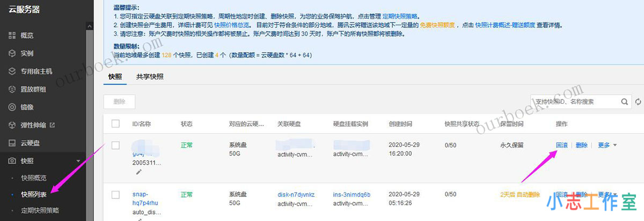Click 删除 link for the first snapshot
This screenshot has height=221, width=644.
(582, 145)
